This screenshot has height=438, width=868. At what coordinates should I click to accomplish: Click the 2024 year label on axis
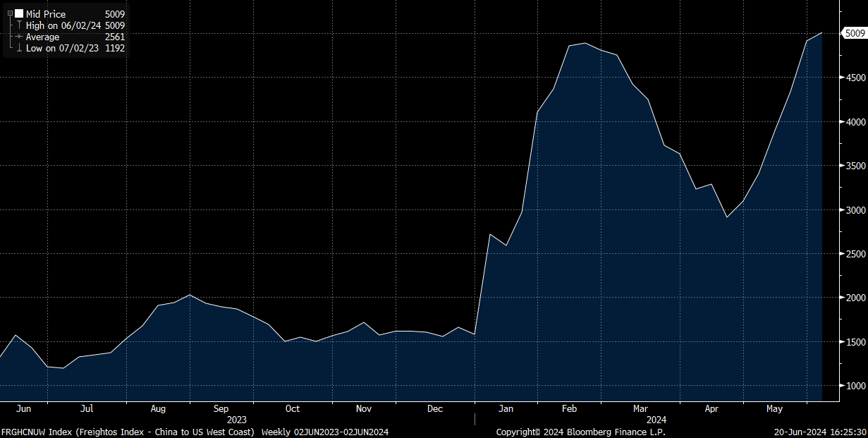coord(655,420)
